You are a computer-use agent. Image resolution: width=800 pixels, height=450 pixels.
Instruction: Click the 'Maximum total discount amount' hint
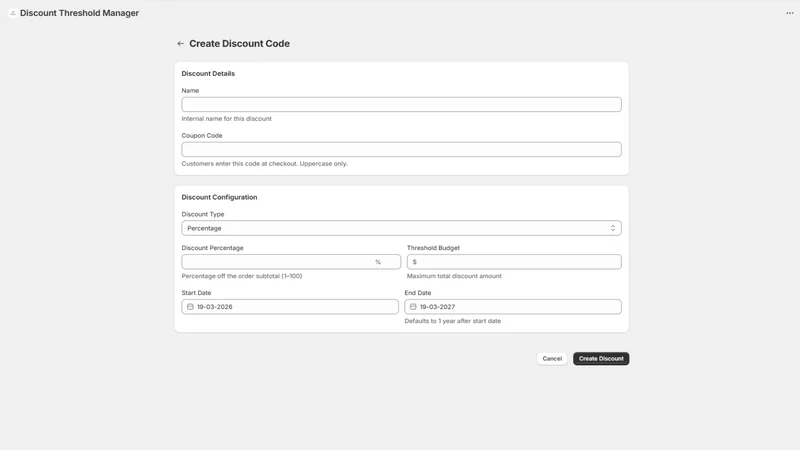[x=454, y=276]
